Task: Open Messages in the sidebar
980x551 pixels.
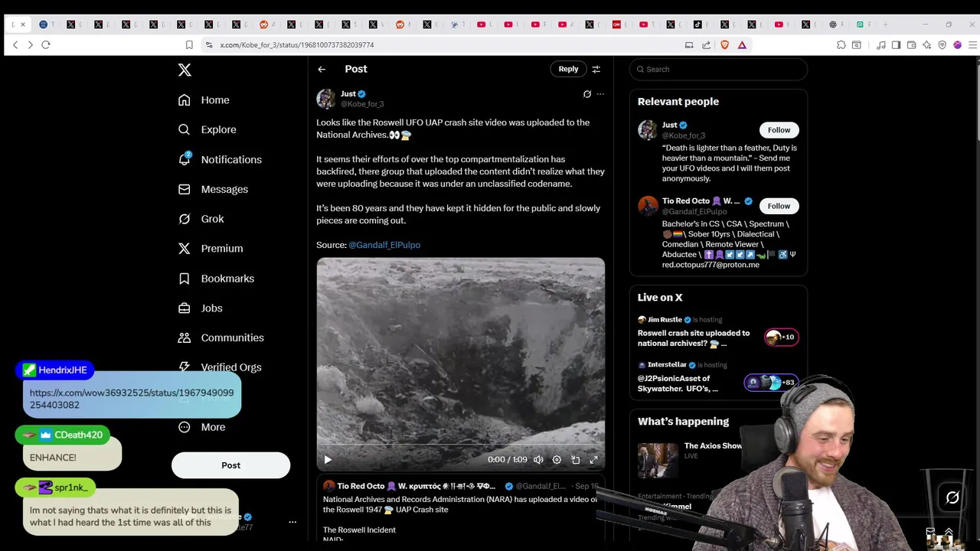Action: coord(213,189)
